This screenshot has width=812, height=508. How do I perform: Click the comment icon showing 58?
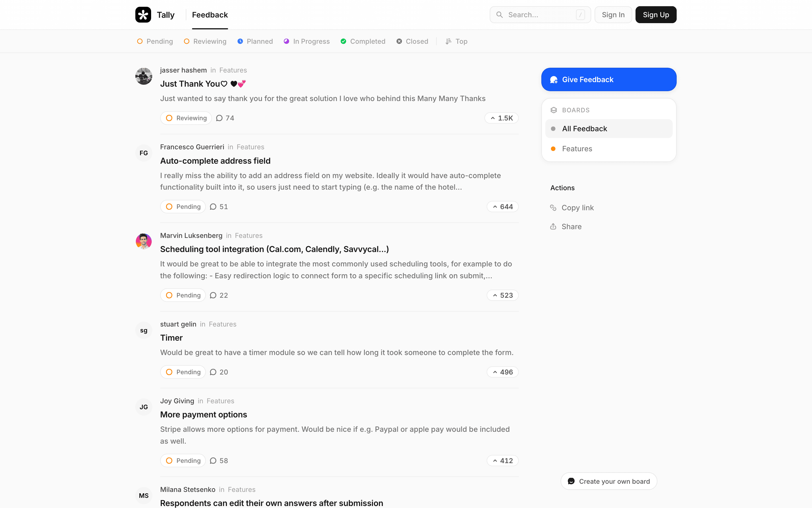[213, 461]
